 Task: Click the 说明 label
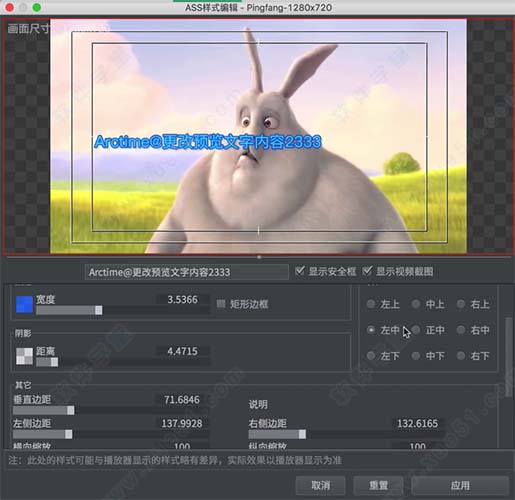tap(258, 404)
